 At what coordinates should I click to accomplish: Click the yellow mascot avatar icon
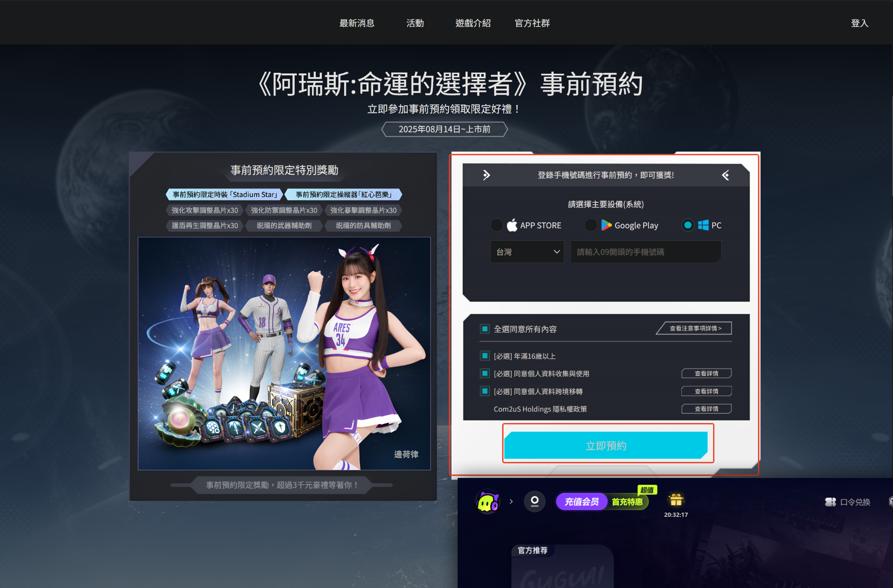pos(488,501)
